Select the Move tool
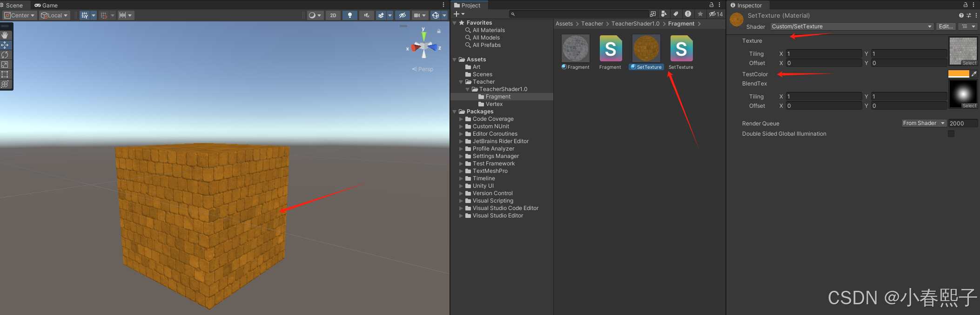 click(x=5, y=45)
